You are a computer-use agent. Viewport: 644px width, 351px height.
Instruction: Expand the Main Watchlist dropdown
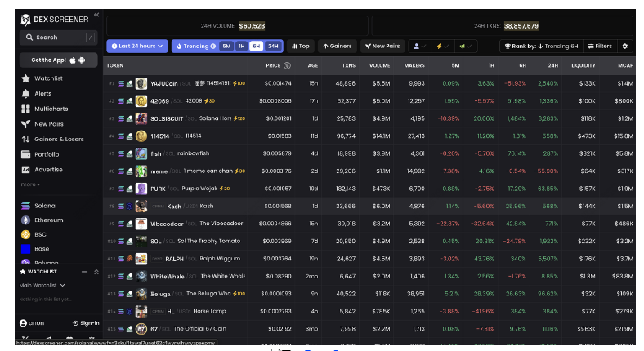pos(42,286)
